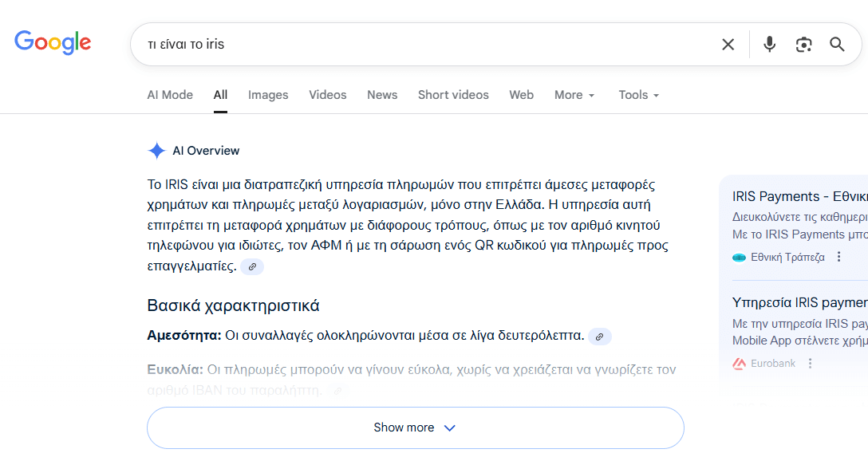This screenshot has width=868, height=457.
Task: Clear the search query with X icon
Action: (x=728, y=45)
